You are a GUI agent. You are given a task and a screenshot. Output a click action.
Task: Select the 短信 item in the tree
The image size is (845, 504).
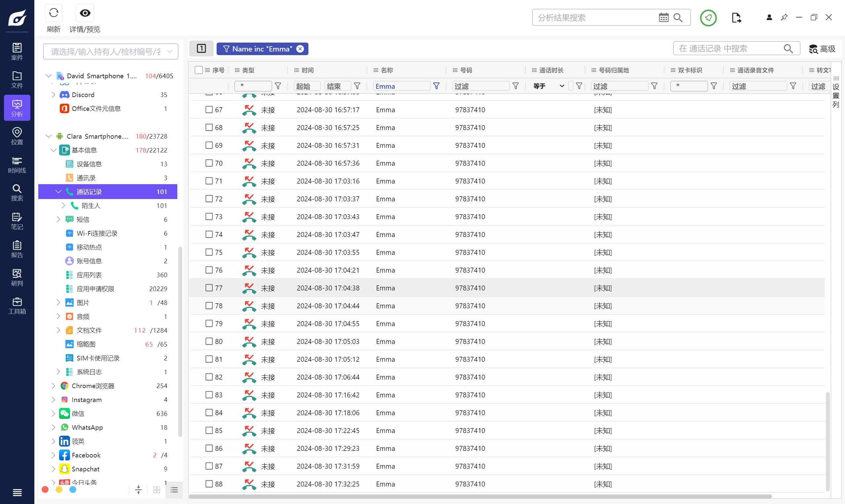[83, 219]
